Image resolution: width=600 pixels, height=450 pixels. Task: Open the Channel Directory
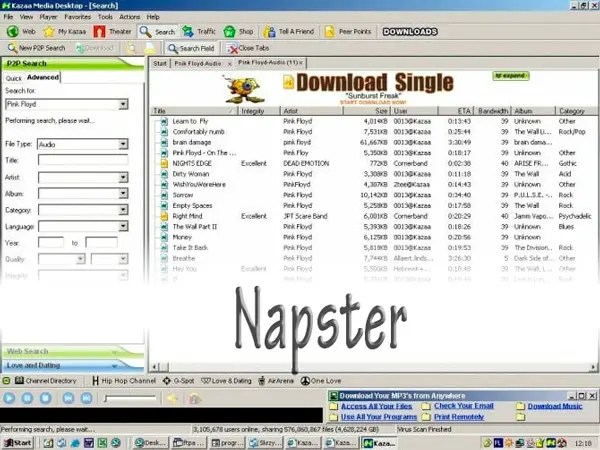46,381
